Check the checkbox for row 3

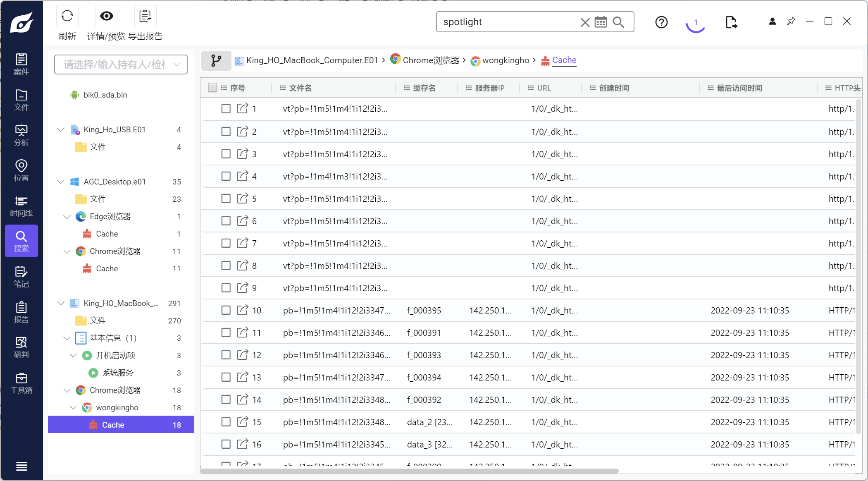pyautogui.click(x=226, y=154)
